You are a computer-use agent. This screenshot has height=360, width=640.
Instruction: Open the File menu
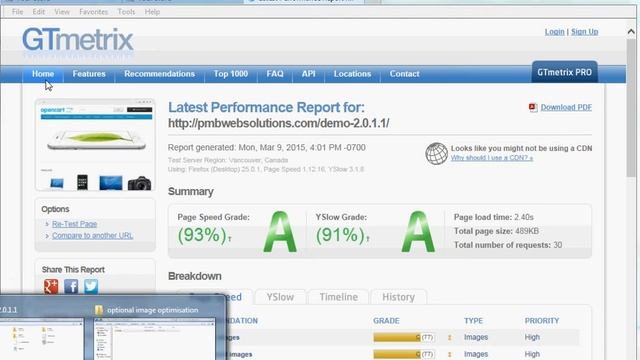[18, 12]
